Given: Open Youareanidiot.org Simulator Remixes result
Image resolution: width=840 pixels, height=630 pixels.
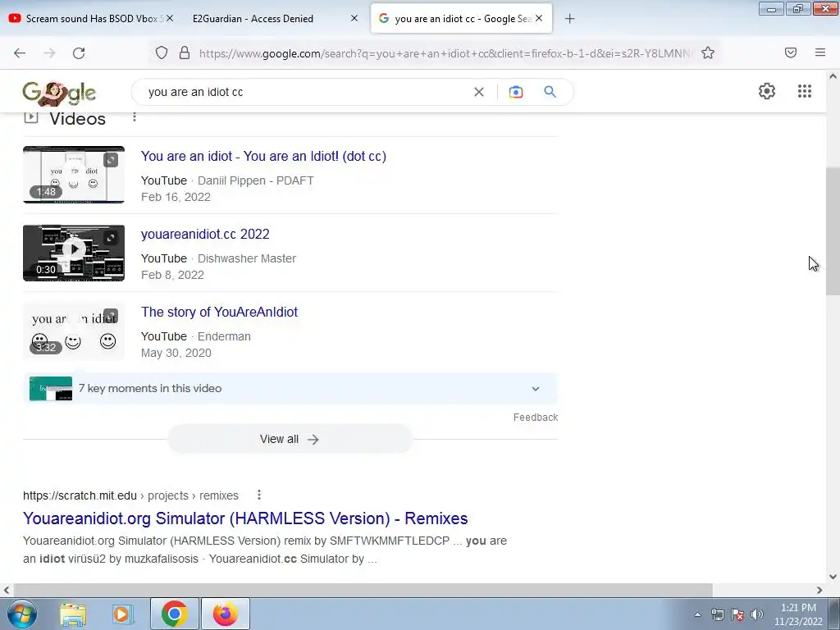Looking at the screenshot, I should [x=245, y=518].
